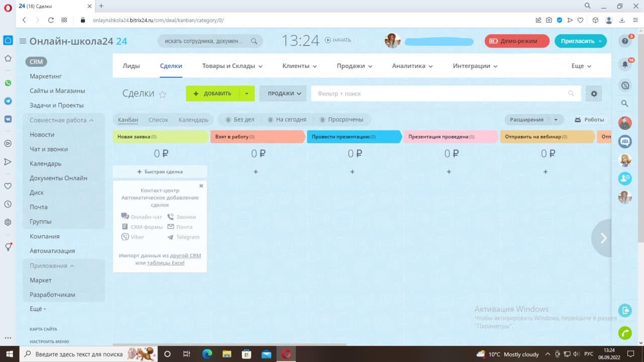Toggle the Просрочены counter filter

(x=341, y=120)
